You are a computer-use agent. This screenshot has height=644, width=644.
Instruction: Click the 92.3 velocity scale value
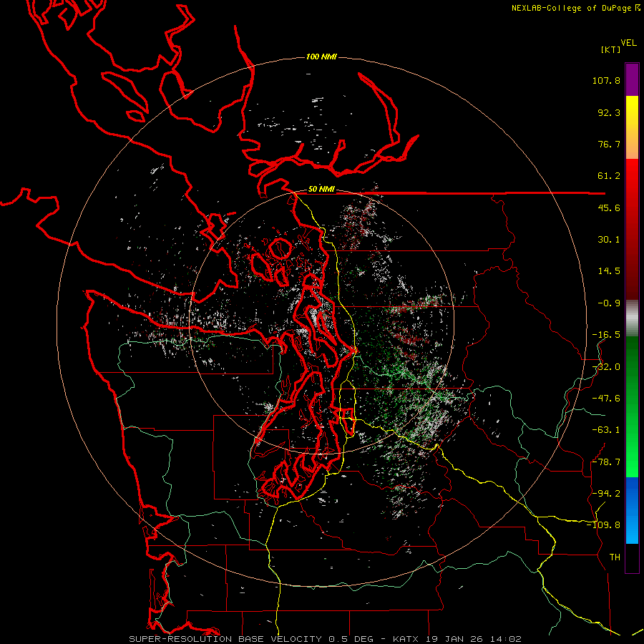[609, 112]
